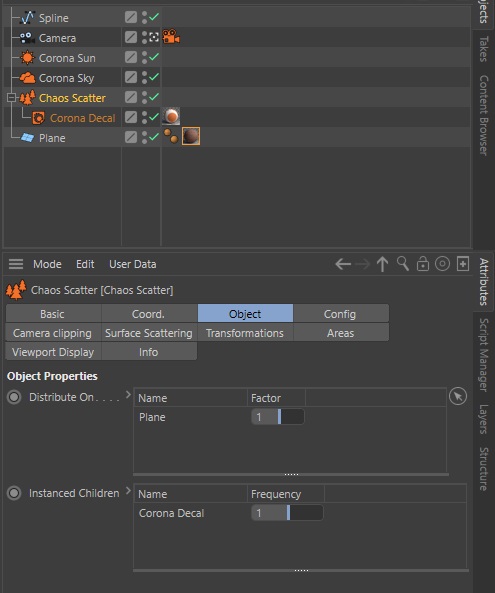This screenshot has height=593, width=495.
Task: Expand the Distribute On chevron arrow
Action: click(x=128, y=395)
